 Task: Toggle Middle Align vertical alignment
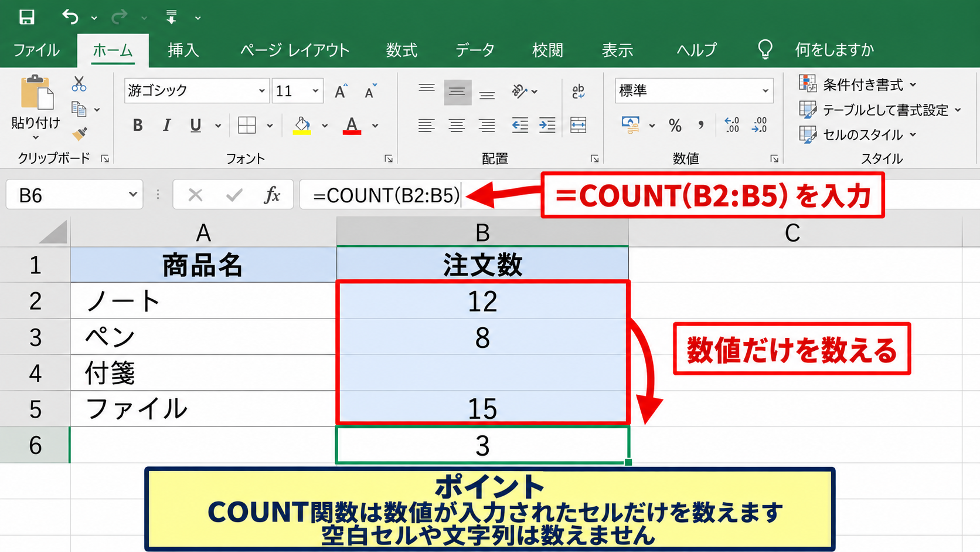point(457,92)
